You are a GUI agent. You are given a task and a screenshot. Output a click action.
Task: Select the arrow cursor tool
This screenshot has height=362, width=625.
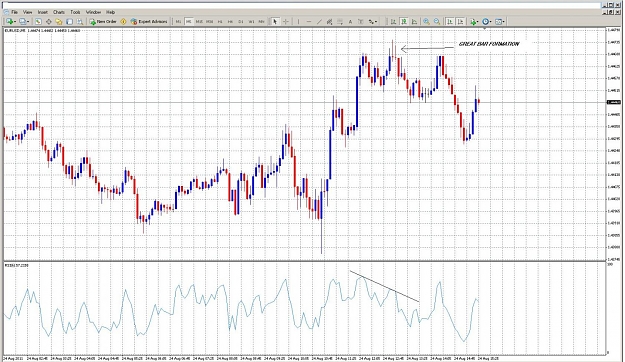[x=275, y=22]
